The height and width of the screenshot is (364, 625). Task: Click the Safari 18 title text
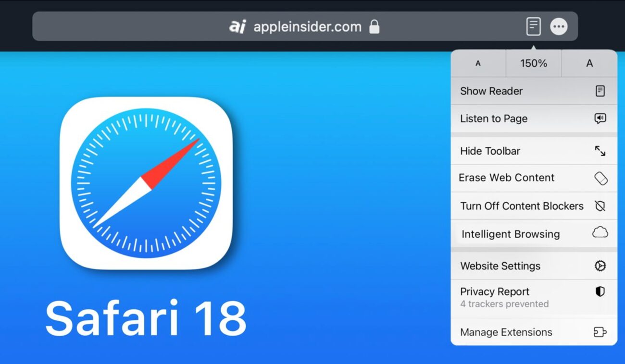(x=146, y=318)
